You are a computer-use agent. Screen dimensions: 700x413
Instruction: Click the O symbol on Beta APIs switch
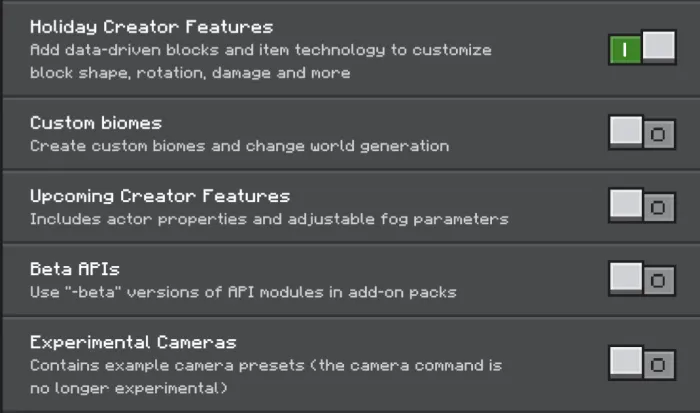coord(658,281)
